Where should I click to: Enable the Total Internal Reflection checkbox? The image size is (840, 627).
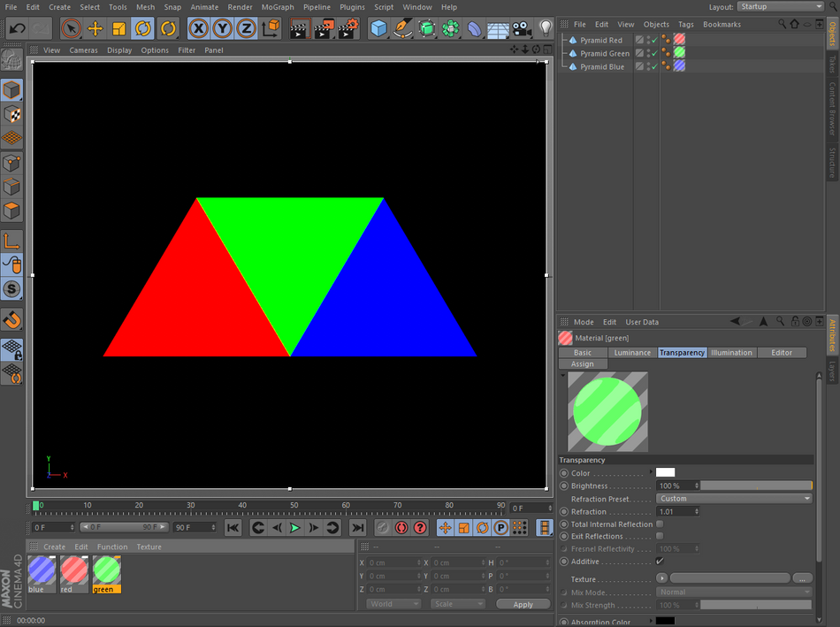[x=660, y=524]
